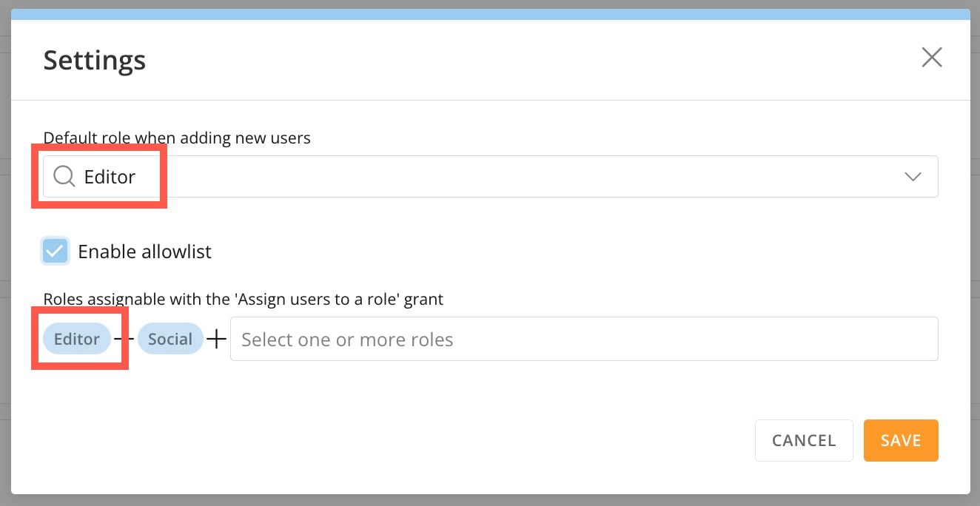Click the CANCEL button
The height and width of the screenshot is (506, 980).
point(804,440)
